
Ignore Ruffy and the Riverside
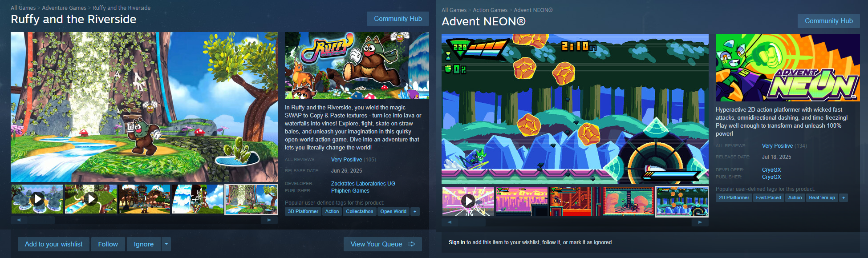144,244
